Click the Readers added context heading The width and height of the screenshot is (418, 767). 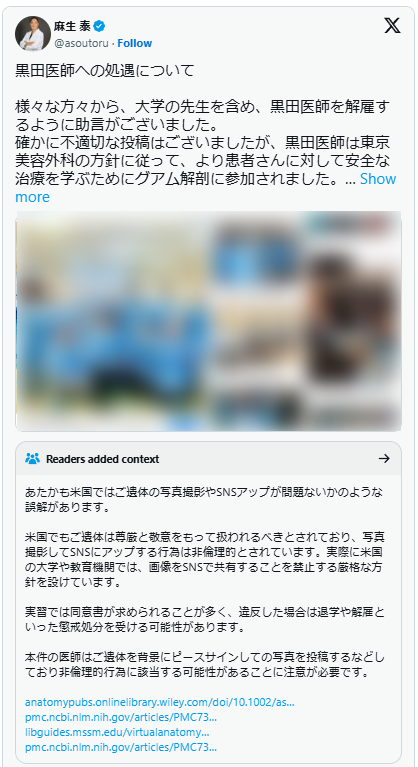pyautogui.click(x=103, y=459)
